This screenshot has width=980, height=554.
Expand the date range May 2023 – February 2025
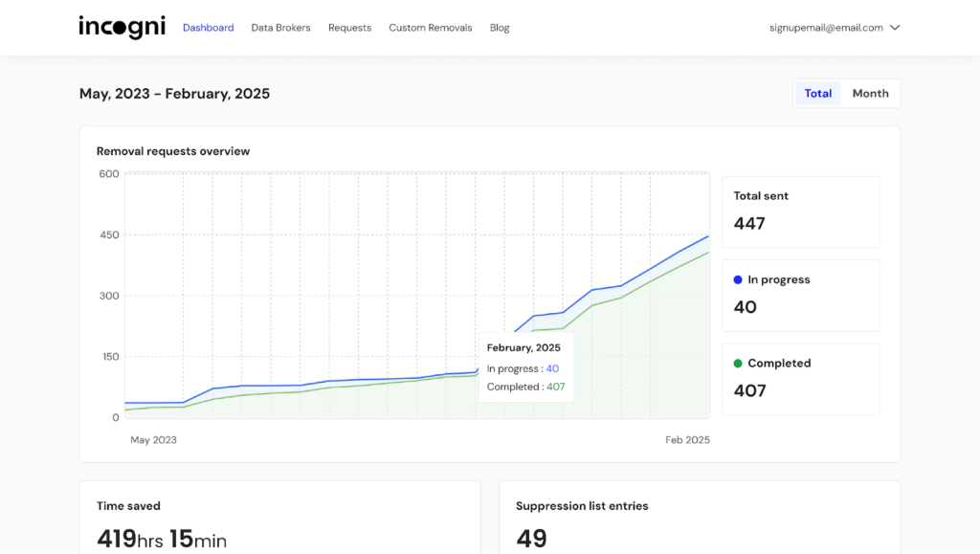173,93
